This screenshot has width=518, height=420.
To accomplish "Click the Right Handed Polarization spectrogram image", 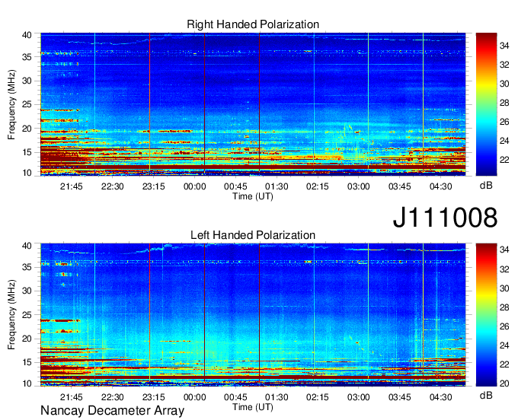I will 253,104.
